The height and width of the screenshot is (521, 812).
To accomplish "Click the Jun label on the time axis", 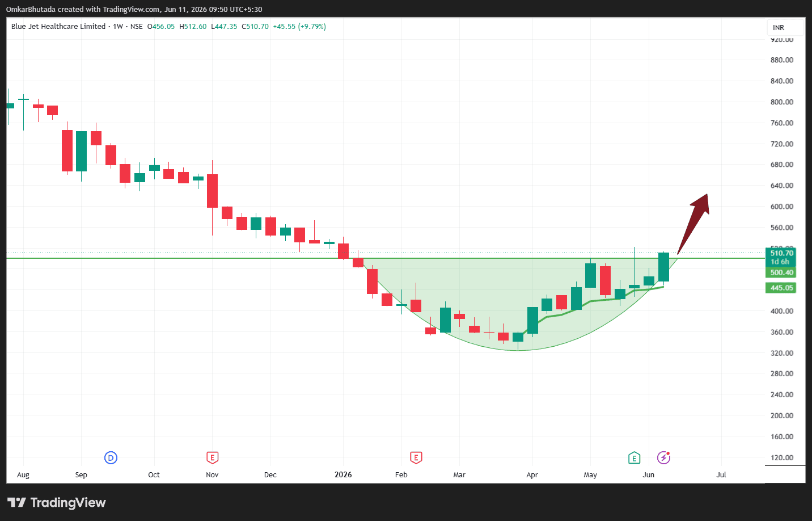I will [649, 474].
